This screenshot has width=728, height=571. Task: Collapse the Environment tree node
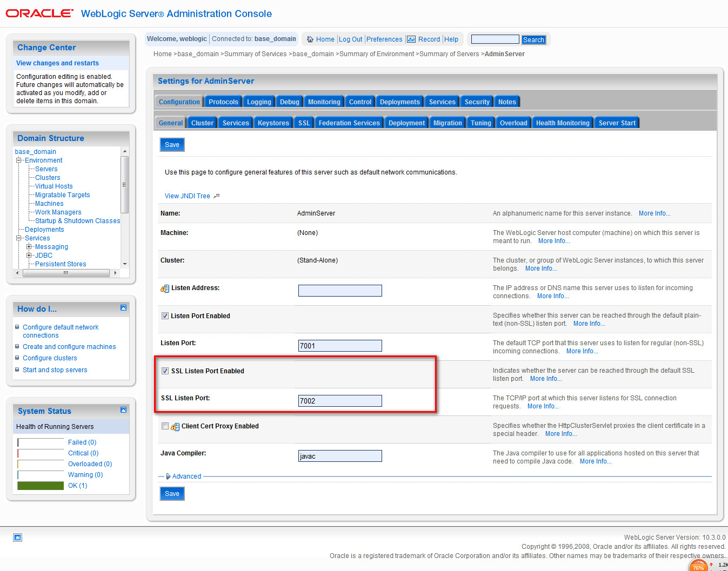click(x=19, y=160)
